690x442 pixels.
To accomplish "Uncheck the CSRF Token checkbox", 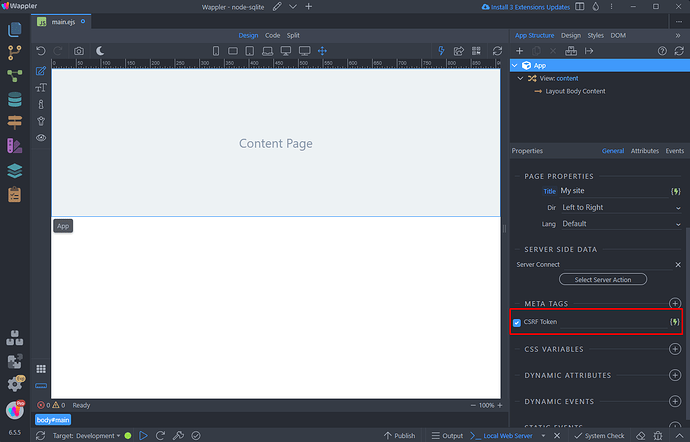I will 517,322.
